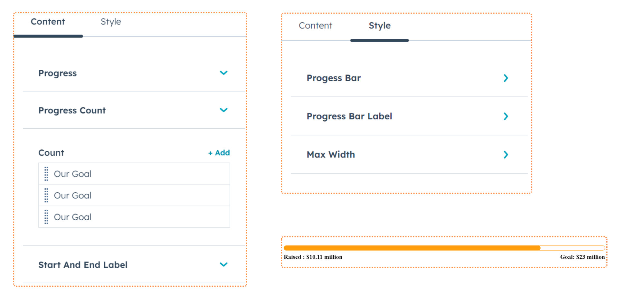Viewport: 644px width, 298px height.
Task: Select Style tab in right panel
Action: pyautogui.click(x=380, y=25)
